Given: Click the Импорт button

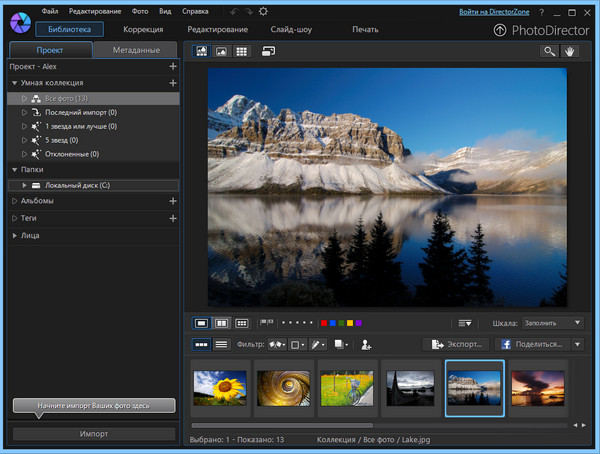Looking at the screenshot, I should tap(94, 434).
